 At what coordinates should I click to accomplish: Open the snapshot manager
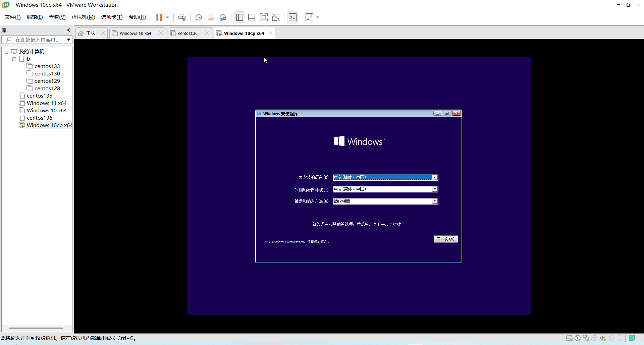tap(223, 17)
